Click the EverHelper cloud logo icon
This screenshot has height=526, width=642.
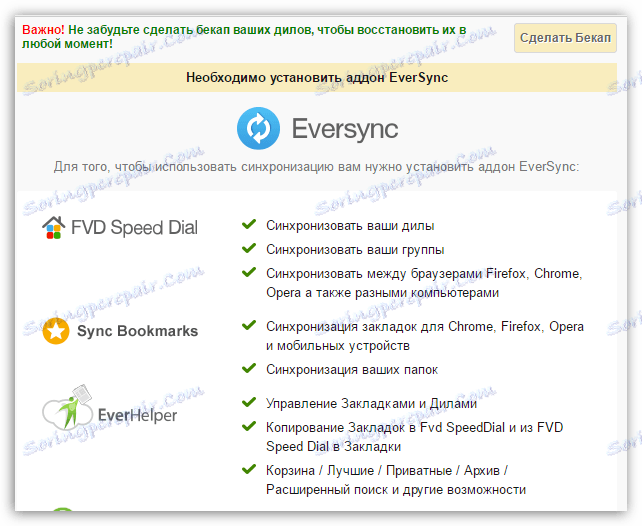[66, 410]
